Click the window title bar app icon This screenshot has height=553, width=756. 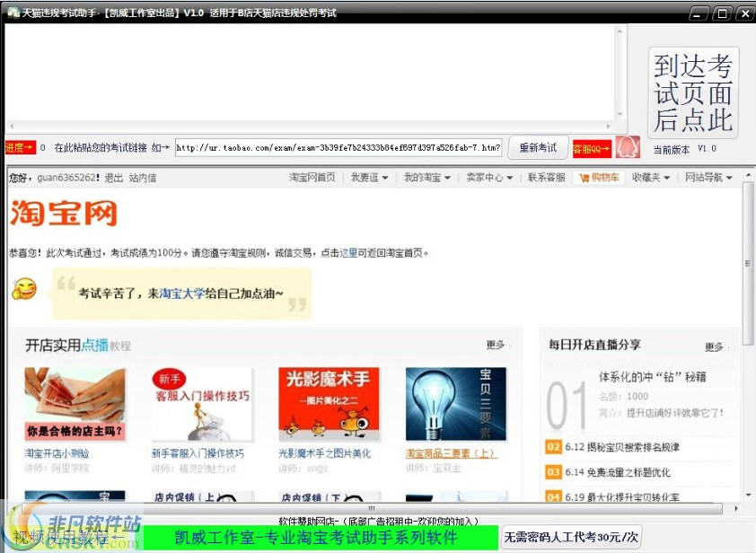coord(13,12)
